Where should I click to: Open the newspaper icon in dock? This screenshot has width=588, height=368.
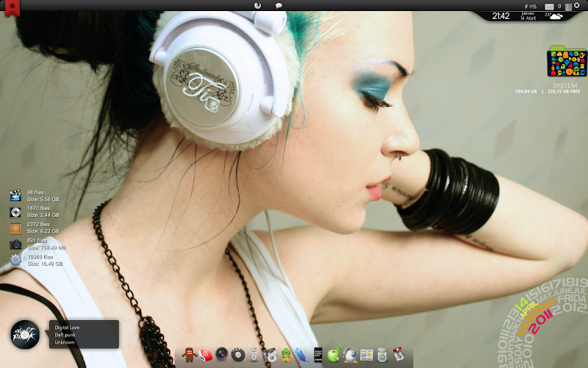pyautogui.click(x=366, y=355)
